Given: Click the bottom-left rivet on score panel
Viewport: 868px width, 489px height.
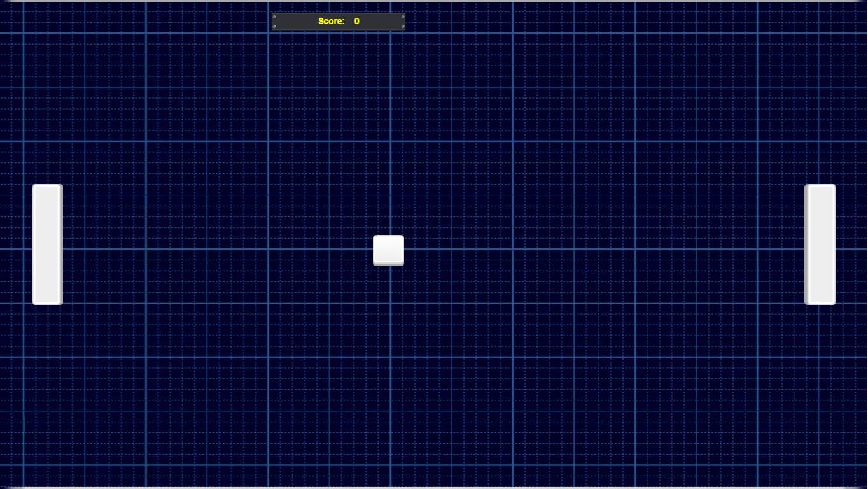Looking at the screenshot, I should [x=275, y=27].
